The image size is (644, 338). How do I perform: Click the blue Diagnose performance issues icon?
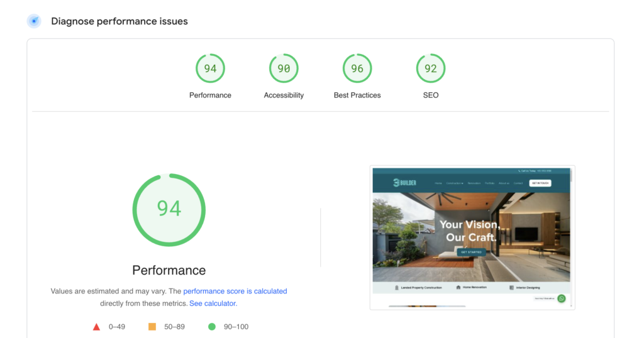pyautogui.click(x=34, y=21)
